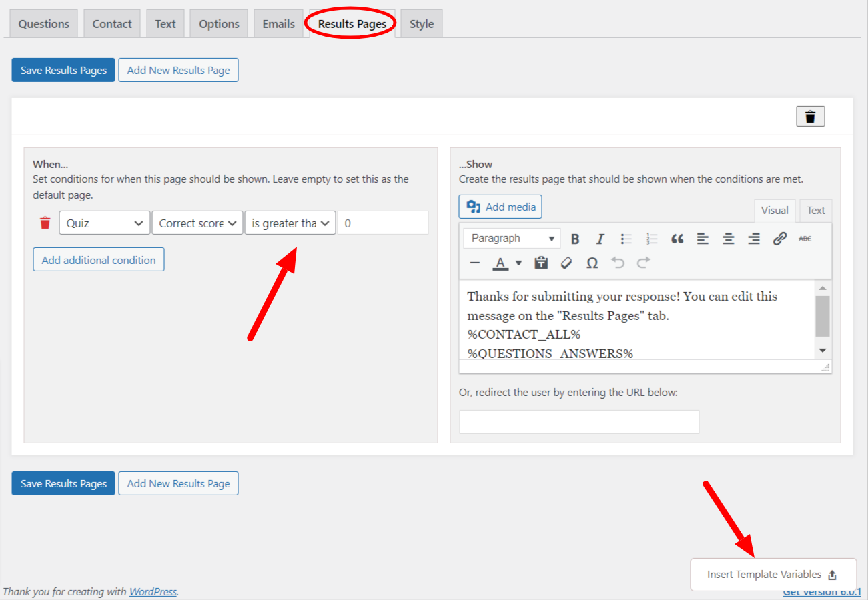The image size is (868, 600).
Task: Remove the condition with the red trash icon
Action: 44,223
